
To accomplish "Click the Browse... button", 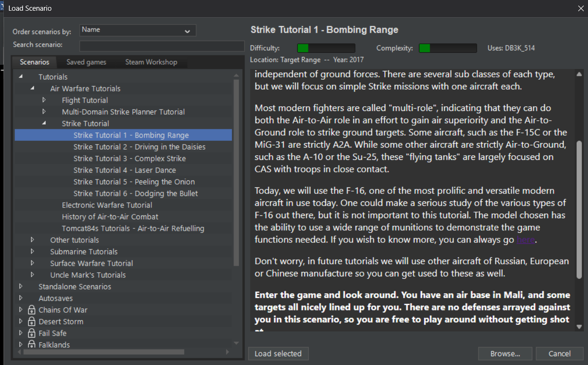I will tap(505, 353).
